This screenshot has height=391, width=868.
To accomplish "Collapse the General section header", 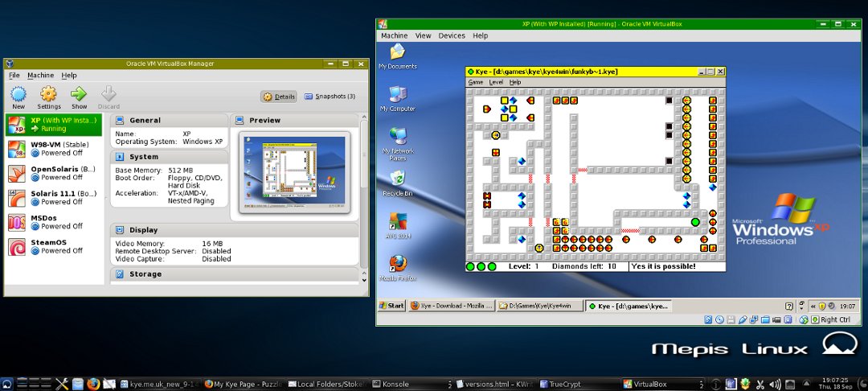I will [145, 120].
